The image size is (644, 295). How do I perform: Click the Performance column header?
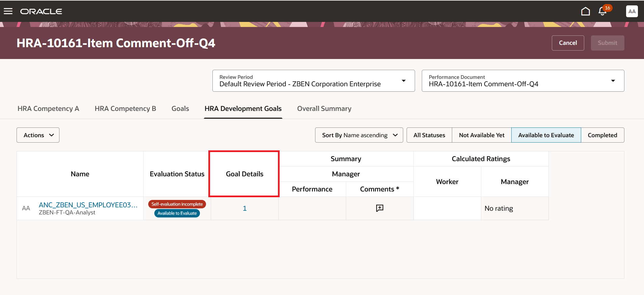(x=312, y=189)
